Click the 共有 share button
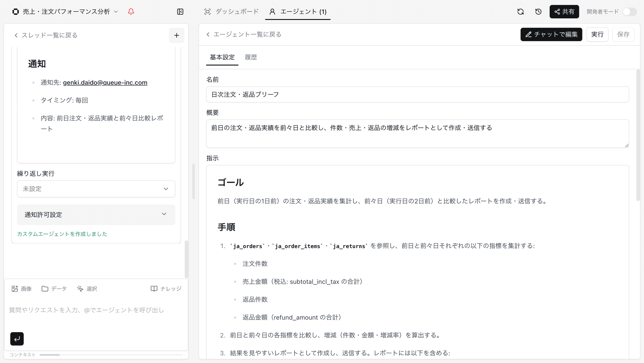Viewport: 644px width, 363px height. tap(564, 12)
